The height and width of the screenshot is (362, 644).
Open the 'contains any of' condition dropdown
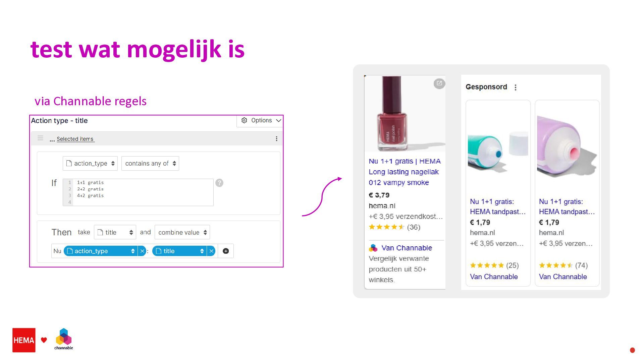(x=150, y=164)
